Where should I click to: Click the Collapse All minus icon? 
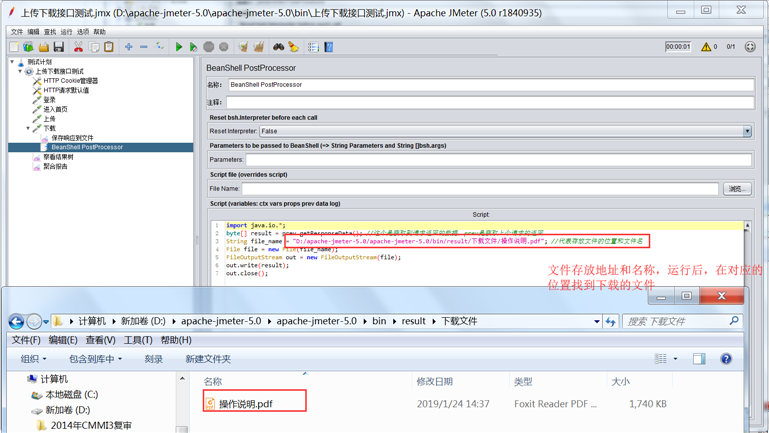(x=144, y=47)
